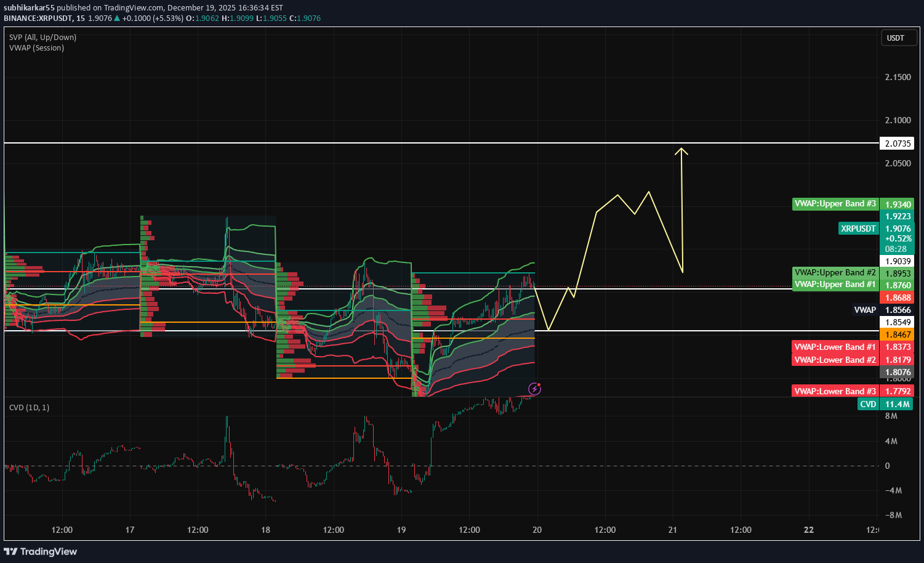
Task: Toggle the VWAP (Session) indicator label
Action: 36,47
